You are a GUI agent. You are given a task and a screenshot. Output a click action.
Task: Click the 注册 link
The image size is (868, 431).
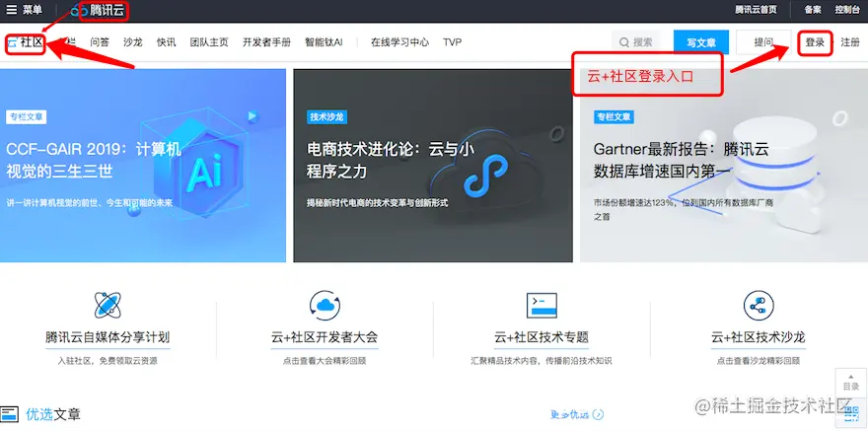tap(849, 42)
